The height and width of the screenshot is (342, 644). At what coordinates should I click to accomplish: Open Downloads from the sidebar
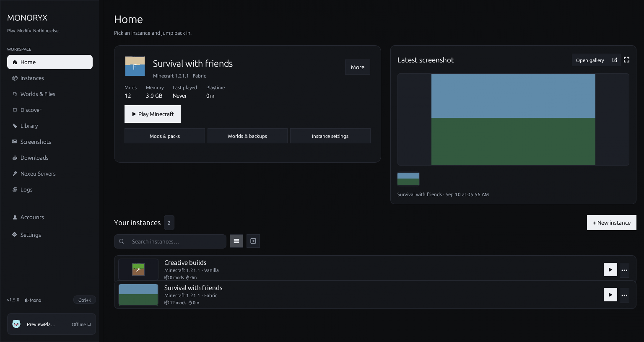50,158
